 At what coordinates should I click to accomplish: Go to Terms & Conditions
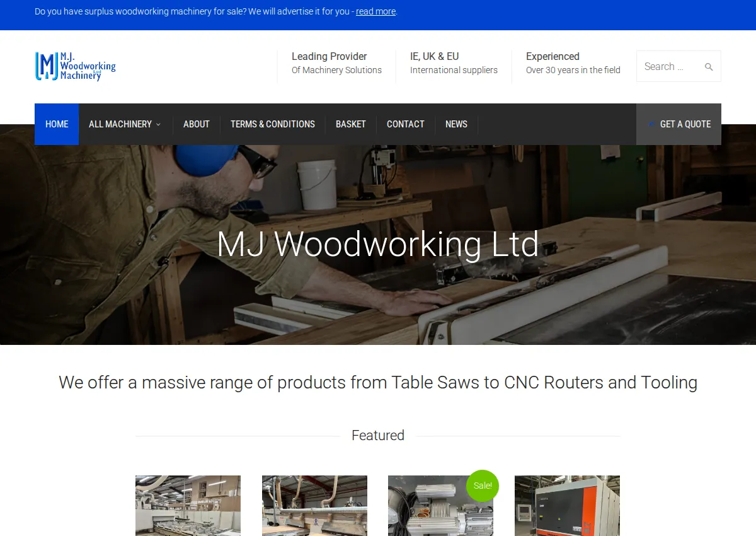tap(273, 124)
